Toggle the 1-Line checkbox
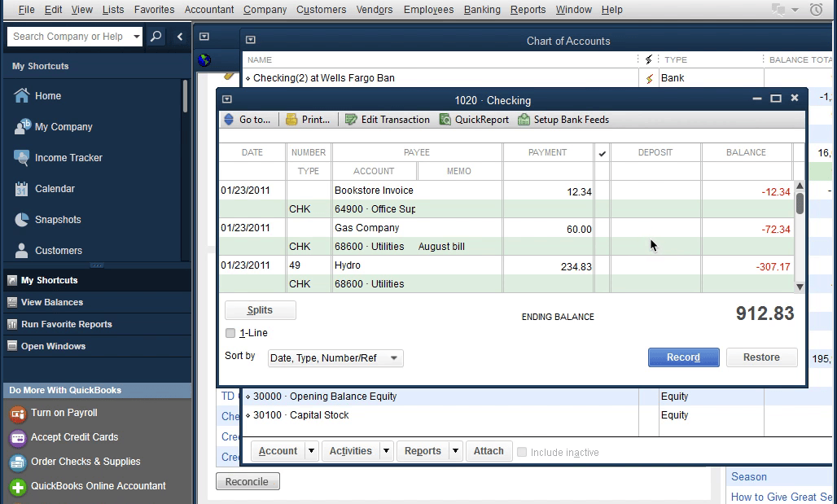837x504 pixels. tap(230, 333)
